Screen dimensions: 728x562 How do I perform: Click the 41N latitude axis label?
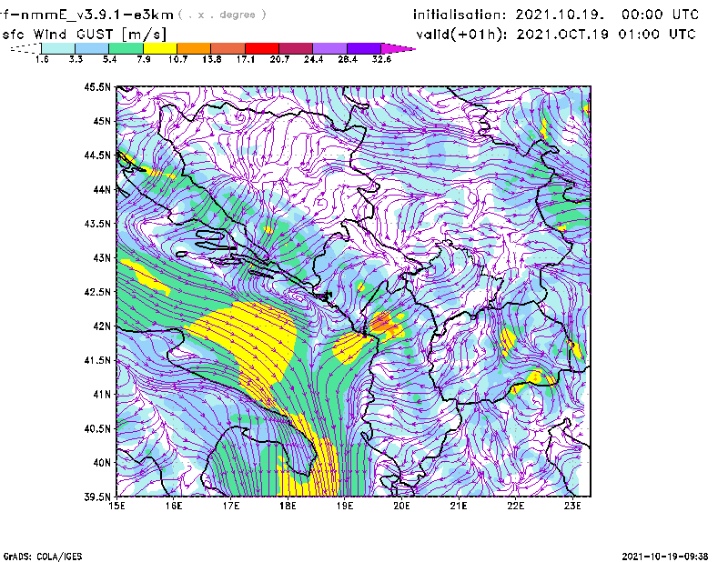point(102,395)
